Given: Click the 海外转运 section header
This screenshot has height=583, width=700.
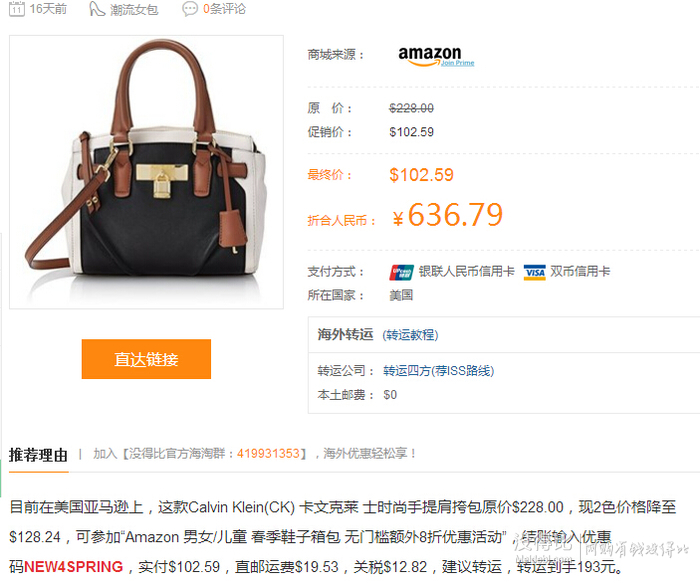Looking at the screenshot, I should pyautogui.click(x=345, y=334).
